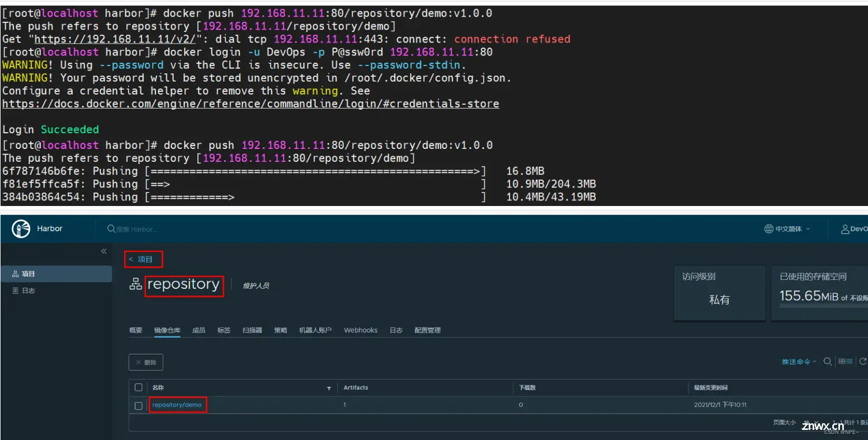Screen dimensions: 868x440
Task: Click the refresh icon in repository toolbar
Action: tap(863, 362)
